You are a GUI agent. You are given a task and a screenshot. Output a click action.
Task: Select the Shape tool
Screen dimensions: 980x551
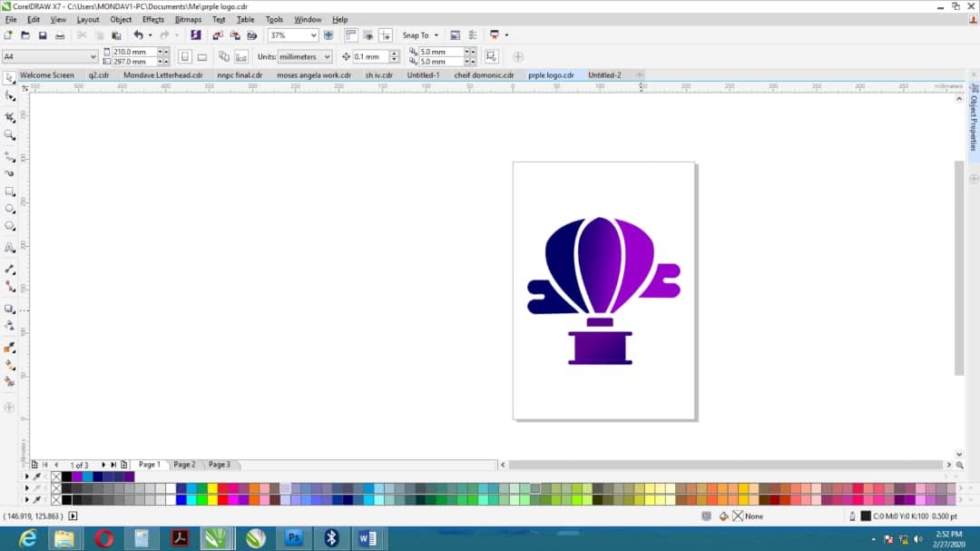[9, 96]
